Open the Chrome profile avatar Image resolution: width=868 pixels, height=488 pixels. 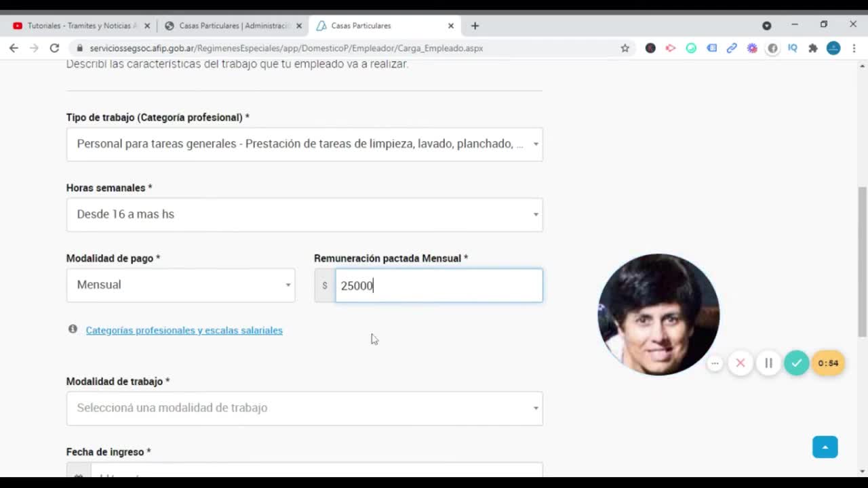[833, 48]
